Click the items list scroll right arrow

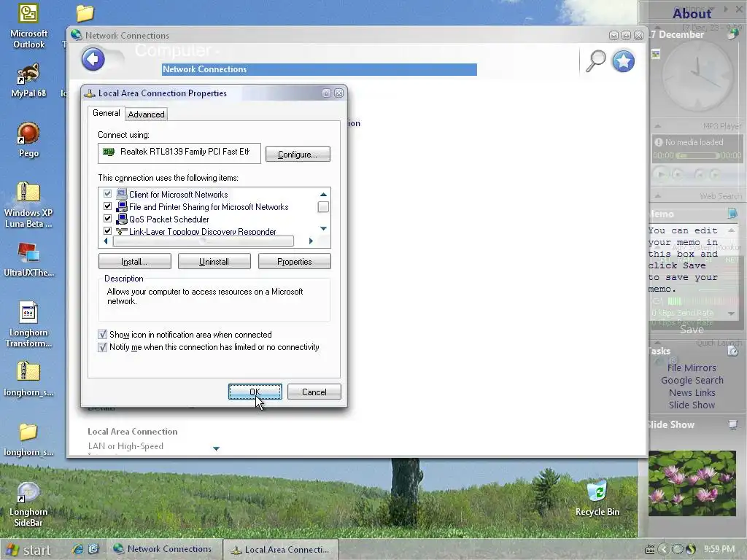pos(311,241)
